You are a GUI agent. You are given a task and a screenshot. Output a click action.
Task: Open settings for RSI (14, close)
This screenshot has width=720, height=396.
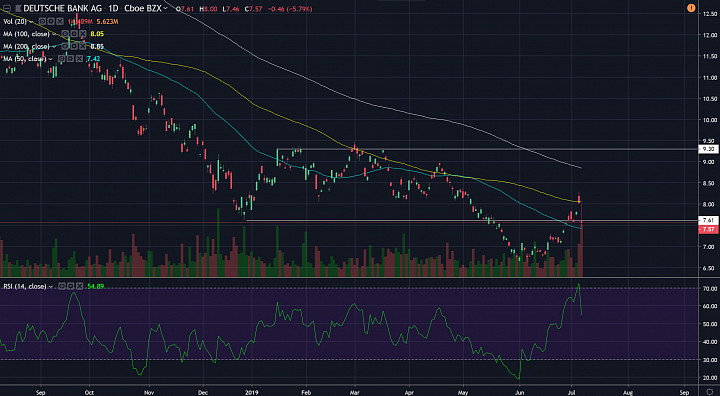(71, 286)
